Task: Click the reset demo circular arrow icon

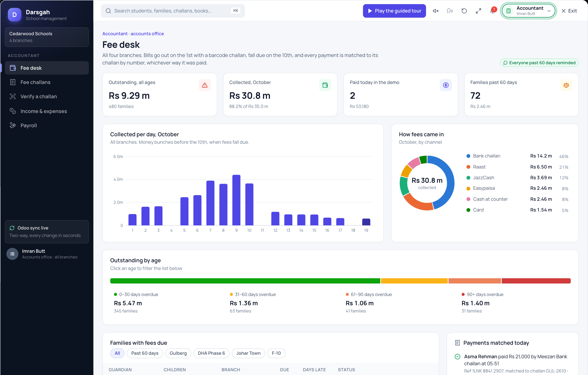Action: (x=464, y=11)
